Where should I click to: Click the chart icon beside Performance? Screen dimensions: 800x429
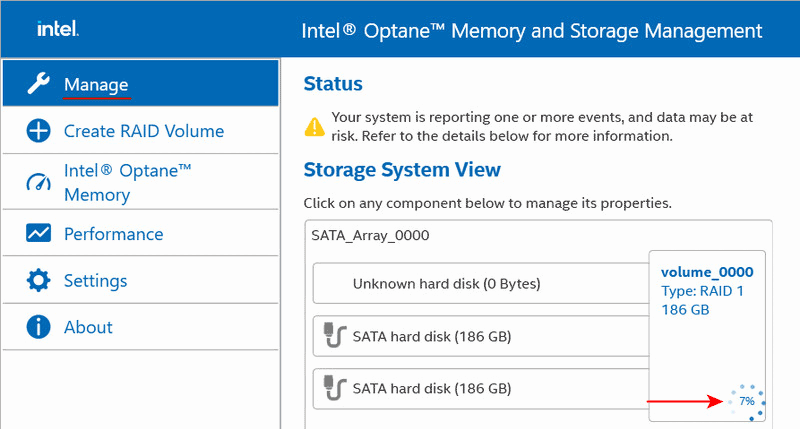pos(38,234)
